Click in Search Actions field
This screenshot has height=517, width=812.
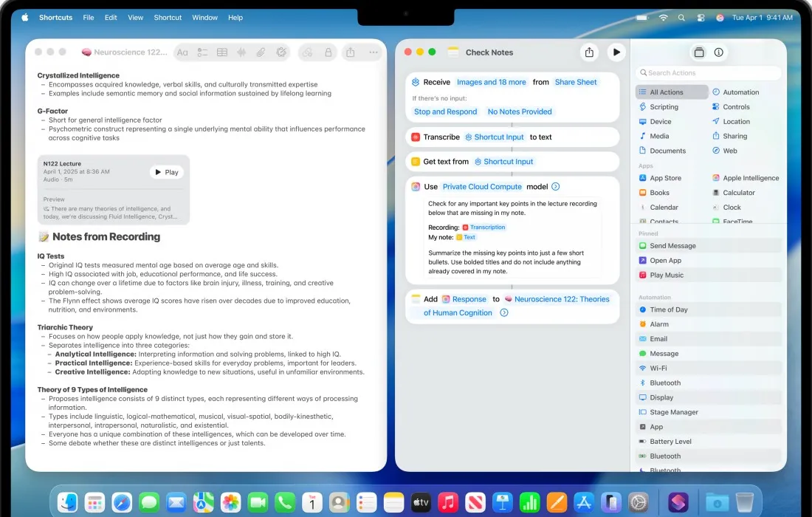click(708, 73)
